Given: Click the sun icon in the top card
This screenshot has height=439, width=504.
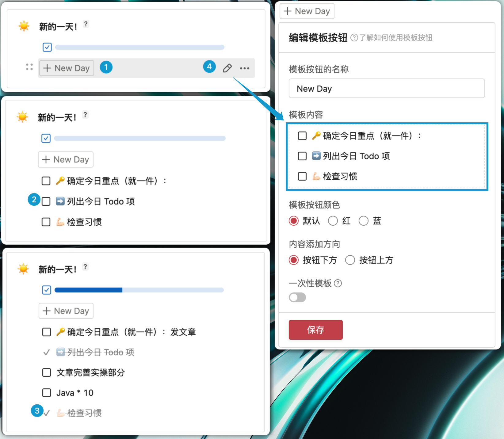Looking at the screenshot, I should click(24, 26).
